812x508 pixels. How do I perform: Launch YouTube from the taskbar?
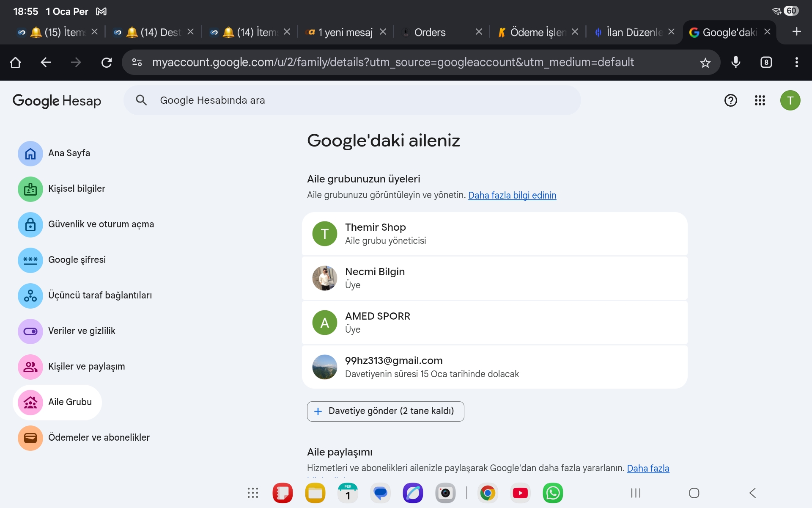(x=520, y=493)
